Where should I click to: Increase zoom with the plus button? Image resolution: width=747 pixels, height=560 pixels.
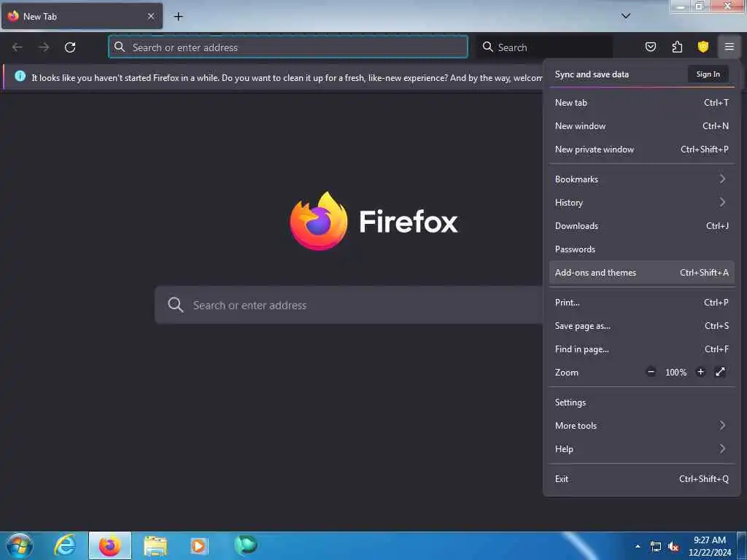tap(700, 373)
